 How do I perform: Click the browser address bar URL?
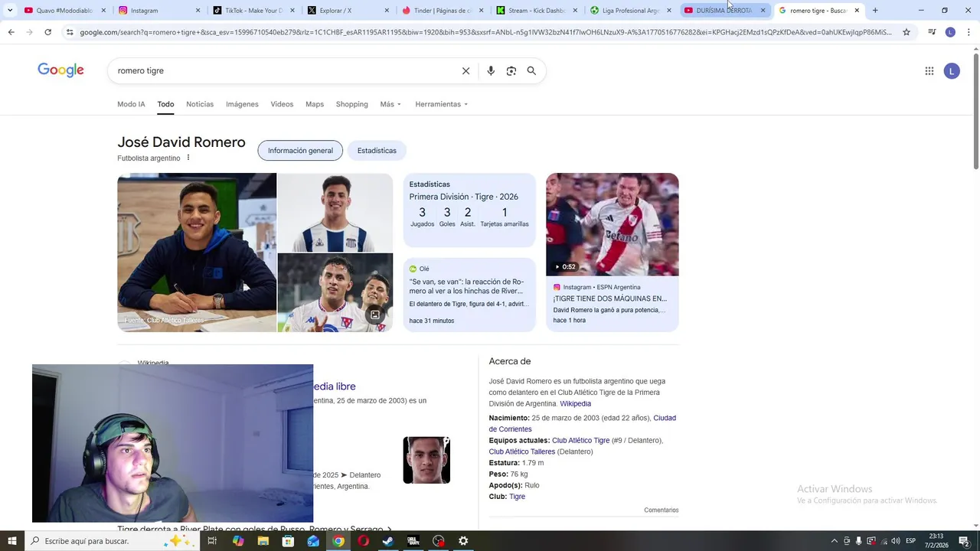[485, 32]
